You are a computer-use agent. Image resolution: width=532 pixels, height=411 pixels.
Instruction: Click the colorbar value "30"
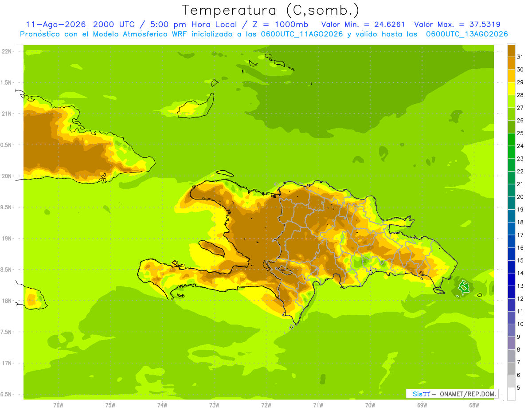click(x=520, y=70)
